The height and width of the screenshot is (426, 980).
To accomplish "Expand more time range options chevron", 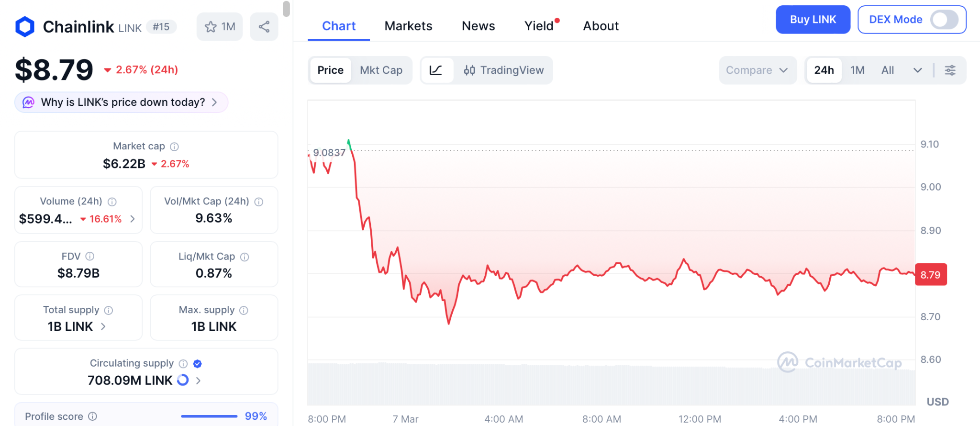I will [917, 70].
